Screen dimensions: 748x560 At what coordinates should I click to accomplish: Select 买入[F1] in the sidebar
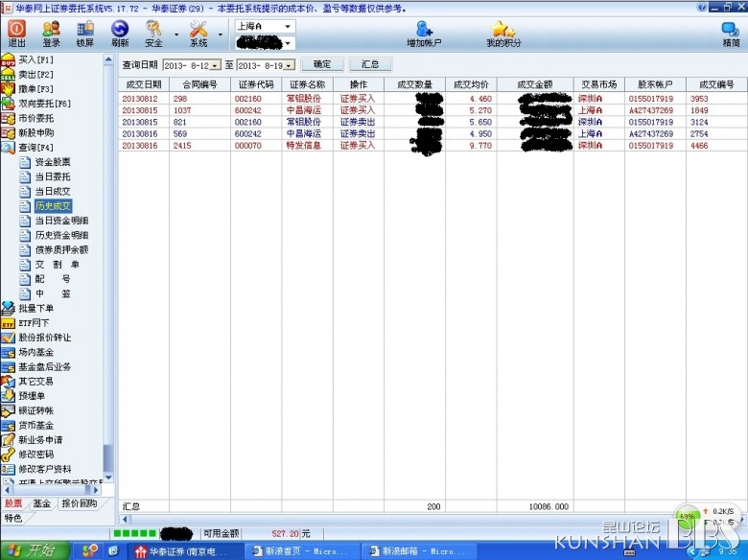pos(35,60)
